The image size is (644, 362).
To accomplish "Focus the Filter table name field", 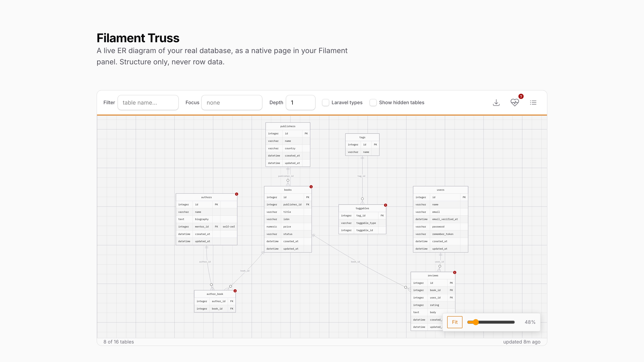I will point(148,102).
